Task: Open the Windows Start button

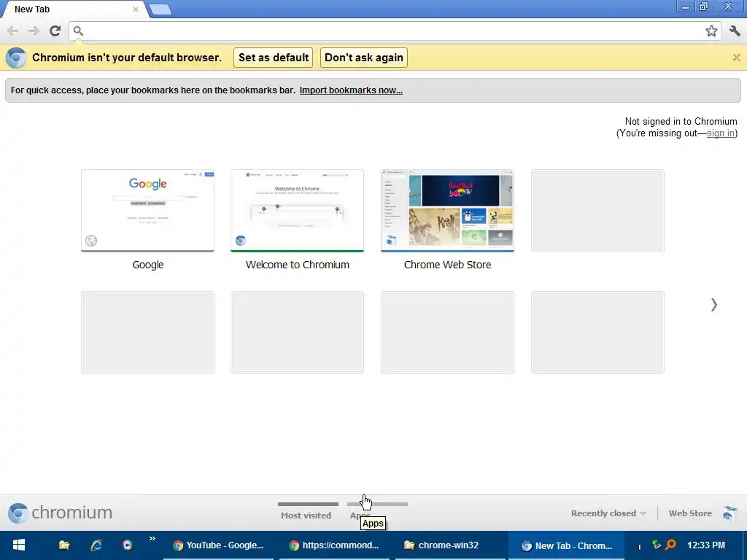Action: tap(18, 545)
